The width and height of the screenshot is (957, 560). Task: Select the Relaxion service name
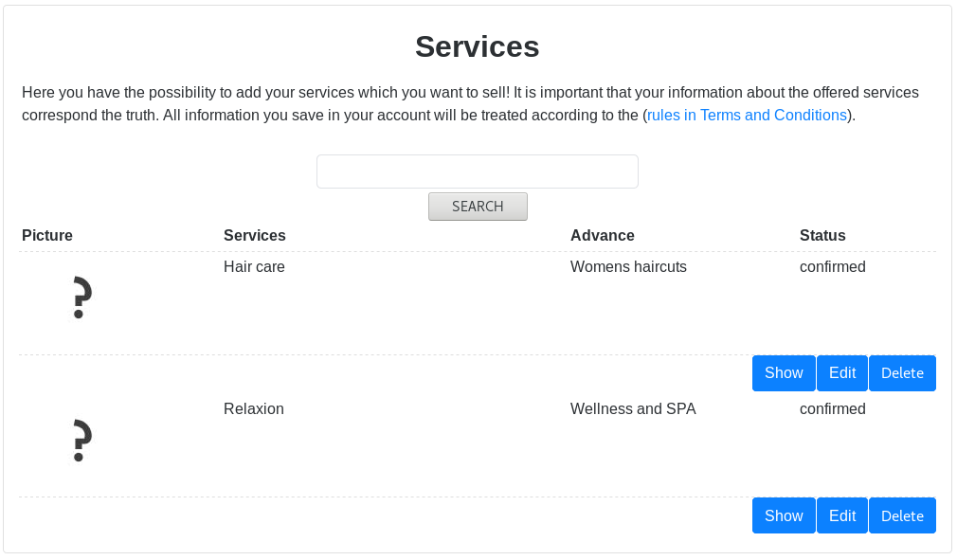pyautogui.click(x=254, y=409)
